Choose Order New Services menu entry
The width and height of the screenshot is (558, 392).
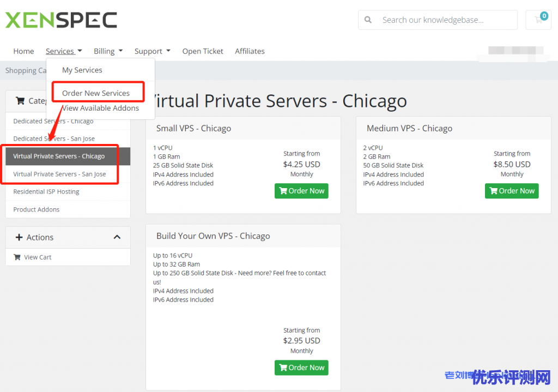click(x=96, y=93)
